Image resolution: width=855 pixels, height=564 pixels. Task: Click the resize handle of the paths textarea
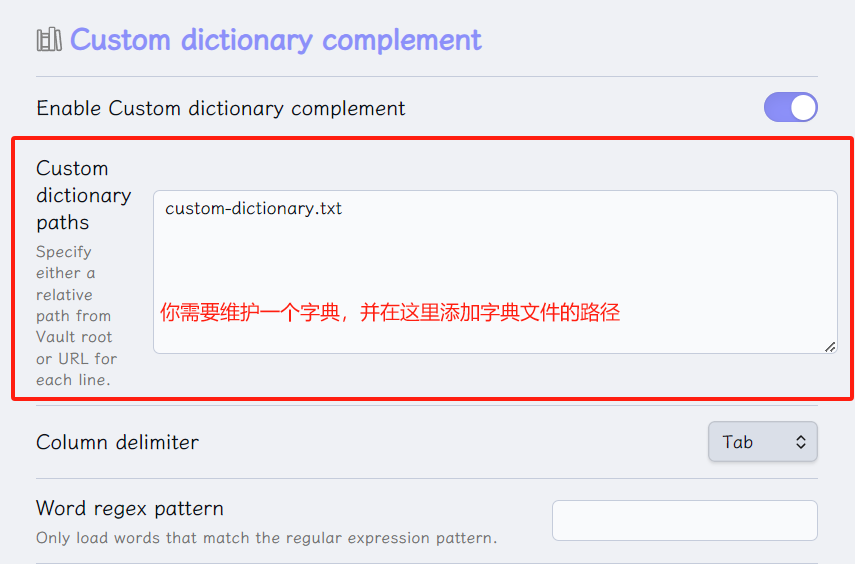click(x=830, y=346)
